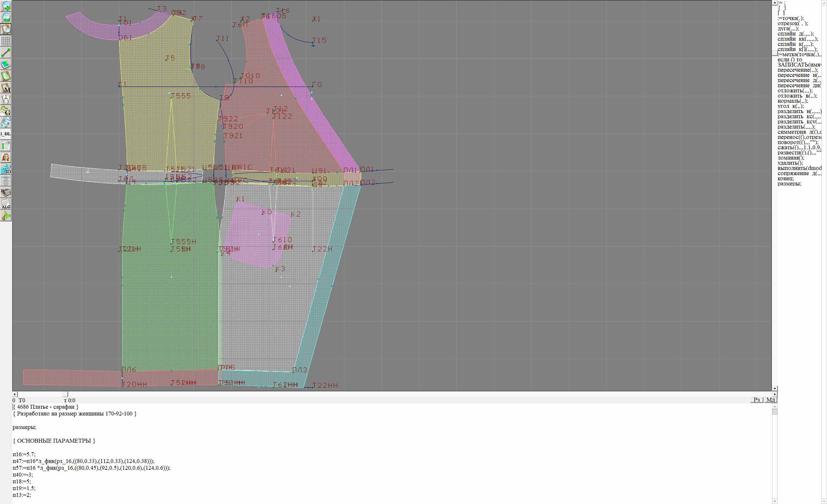Open the grading G icon

[x=6, y=111]
